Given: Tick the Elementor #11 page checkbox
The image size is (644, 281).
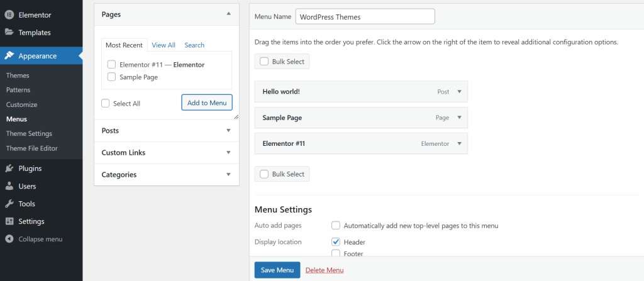Looking at the screenshot, I should coord(111,64).
